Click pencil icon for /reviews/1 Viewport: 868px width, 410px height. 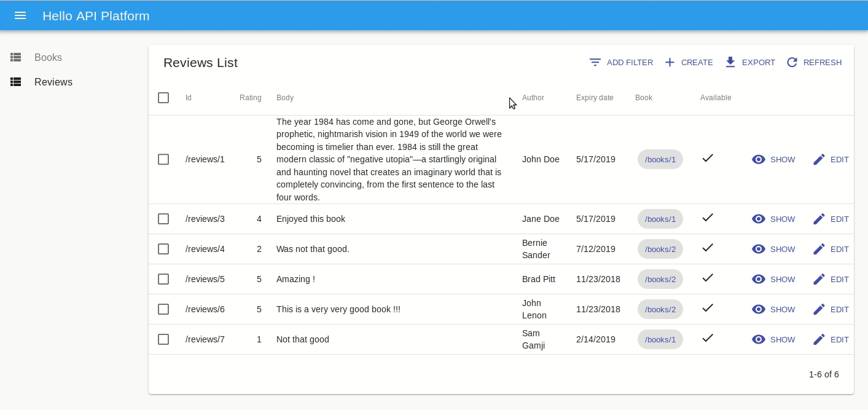819,159
